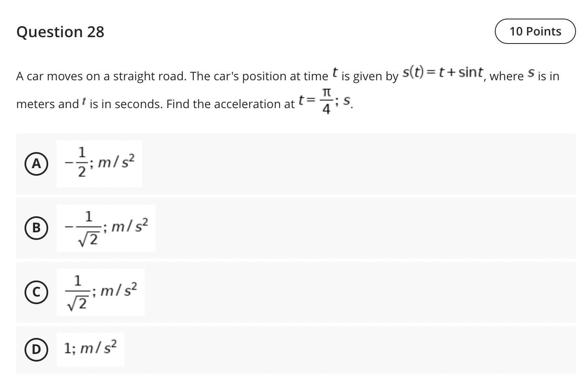This screenshot has width=587, height=392.
Task: Select the answer row containing 1 m/s²
Action: coord(296,349)
